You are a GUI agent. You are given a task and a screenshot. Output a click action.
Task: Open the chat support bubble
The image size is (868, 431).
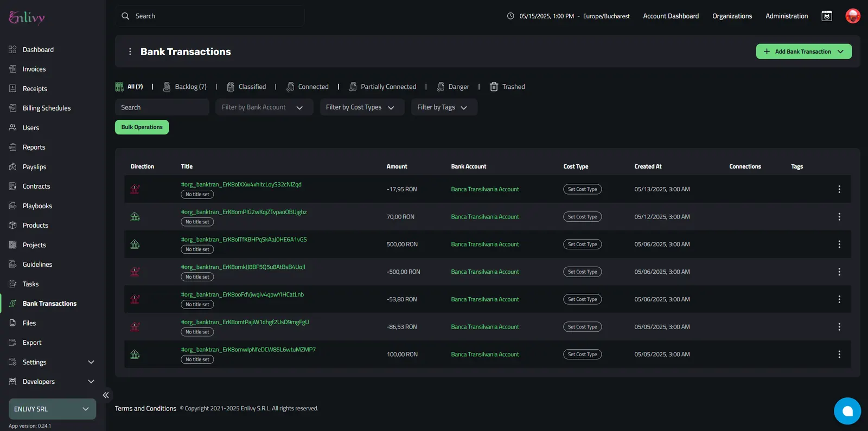(x=847, y=411)
